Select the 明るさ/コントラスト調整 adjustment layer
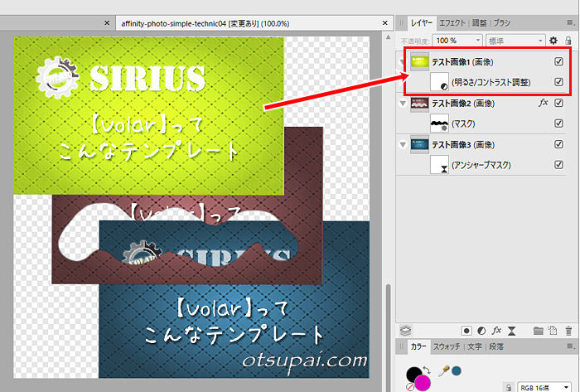This screenshot has height=392, width=580. 491,82
